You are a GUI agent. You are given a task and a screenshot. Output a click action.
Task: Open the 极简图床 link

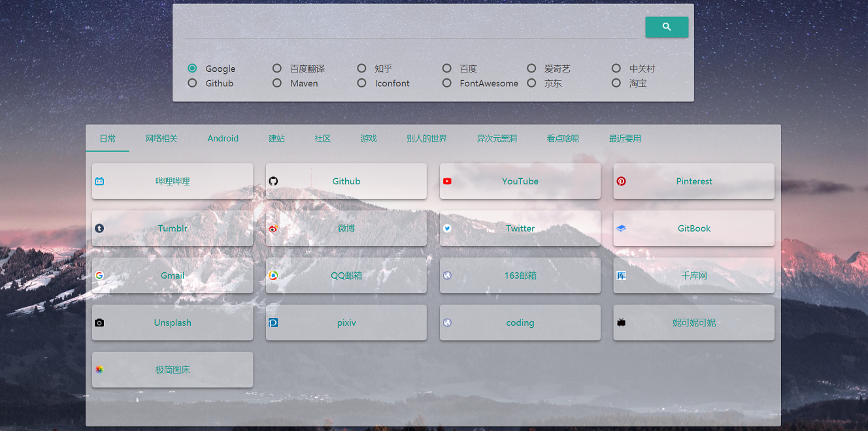pyautogui.click(x=173, y=369)
